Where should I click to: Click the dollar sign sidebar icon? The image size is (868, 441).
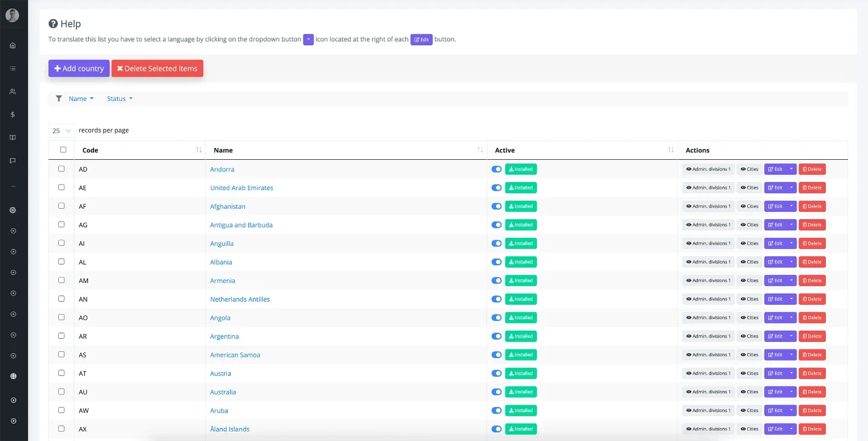click(13, 115)
